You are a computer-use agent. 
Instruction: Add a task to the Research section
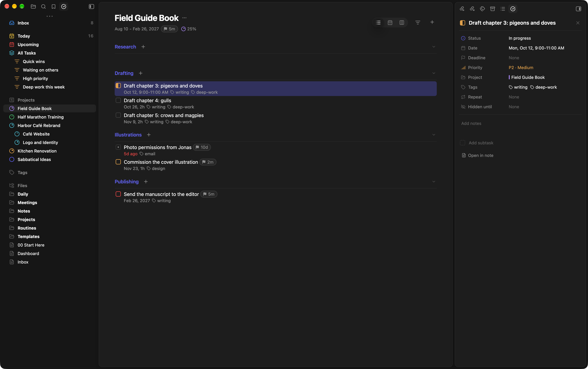point(143,47)
